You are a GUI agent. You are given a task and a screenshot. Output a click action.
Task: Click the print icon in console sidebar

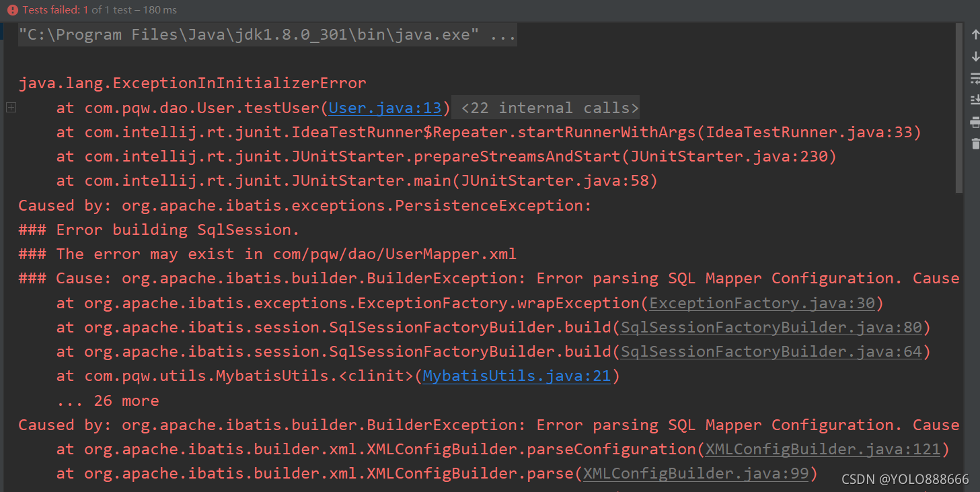(x=975, y=122)
